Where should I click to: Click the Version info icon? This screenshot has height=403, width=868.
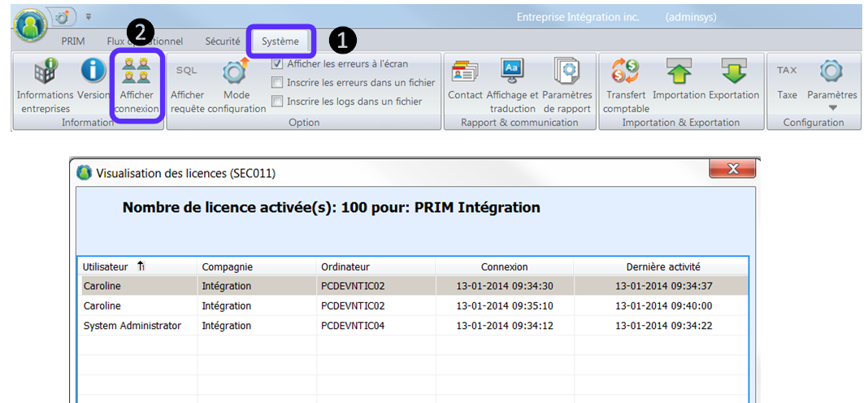(x=93, y=72)
